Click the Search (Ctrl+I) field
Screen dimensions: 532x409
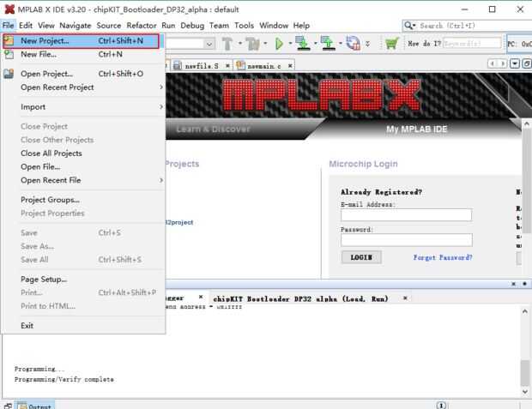474,26
